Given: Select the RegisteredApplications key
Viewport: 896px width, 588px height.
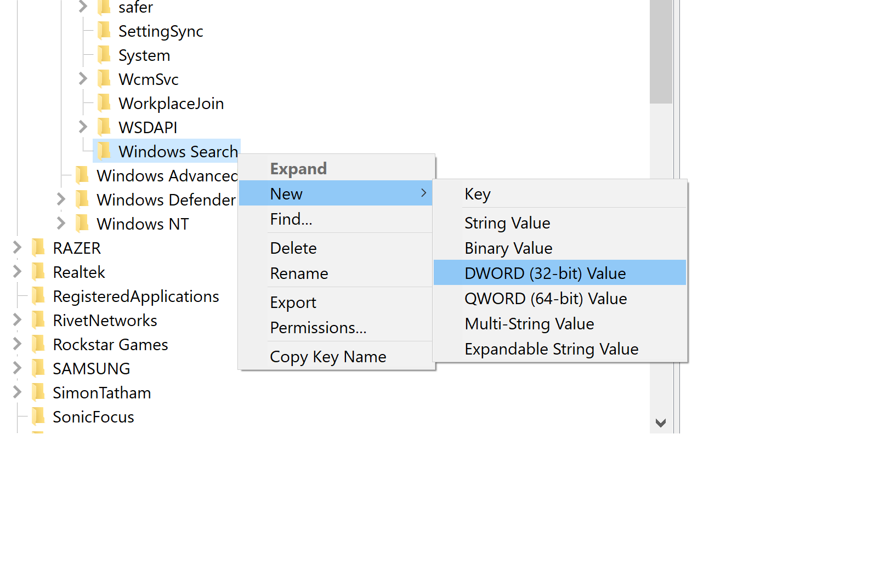Looking at the screenshot, I should click(135, 296).
